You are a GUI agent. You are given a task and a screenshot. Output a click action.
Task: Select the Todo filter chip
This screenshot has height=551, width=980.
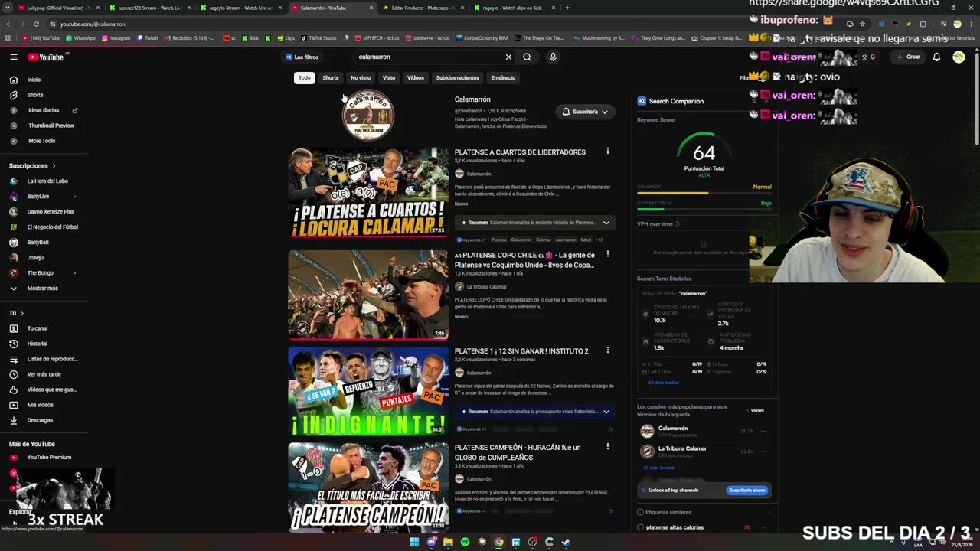click(305, 77)
